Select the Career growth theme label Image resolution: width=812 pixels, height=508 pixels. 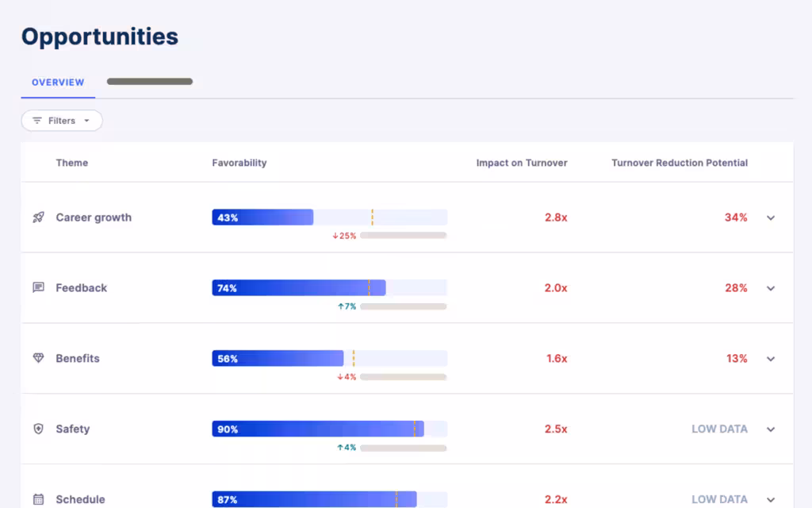[94, 217]
